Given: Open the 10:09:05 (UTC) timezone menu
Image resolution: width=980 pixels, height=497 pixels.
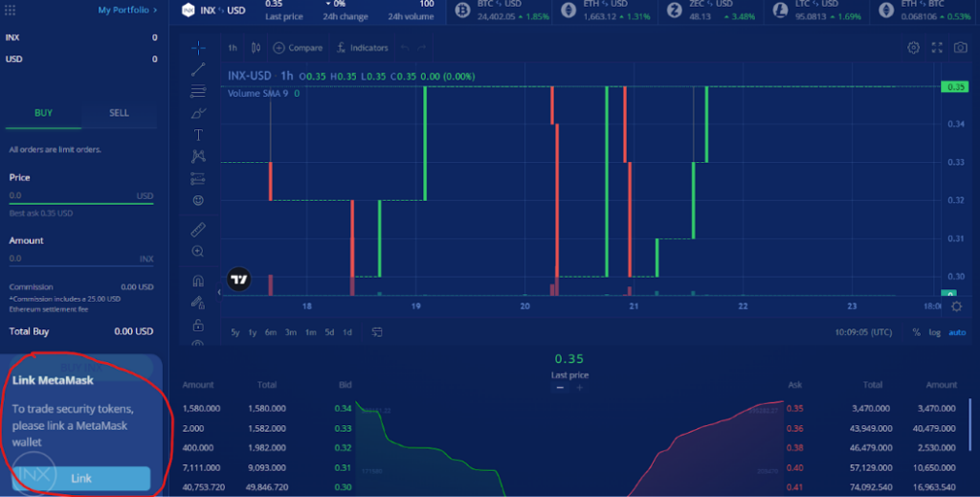Looking at the screenshot, I should (863, 332).
